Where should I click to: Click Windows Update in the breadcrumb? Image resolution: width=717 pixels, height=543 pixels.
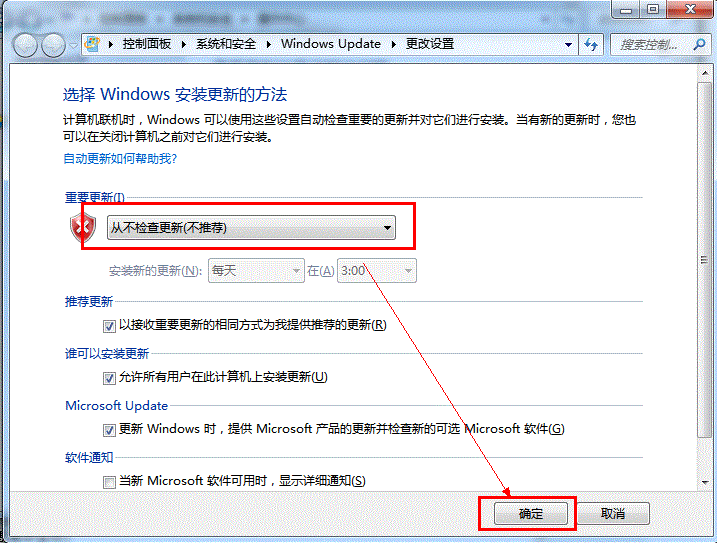point(331,44)
